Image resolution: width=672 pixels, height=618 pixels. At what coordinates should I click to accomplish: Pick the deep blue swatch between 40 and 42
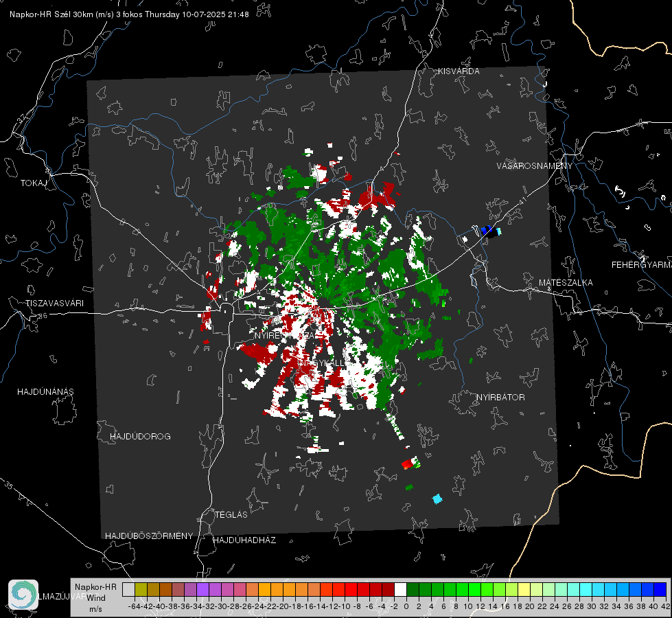coord(660,589)
